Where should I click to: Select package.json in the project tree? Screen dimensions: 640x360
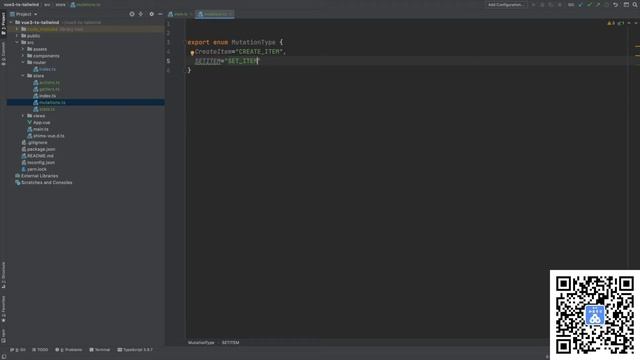pos(38,149)
